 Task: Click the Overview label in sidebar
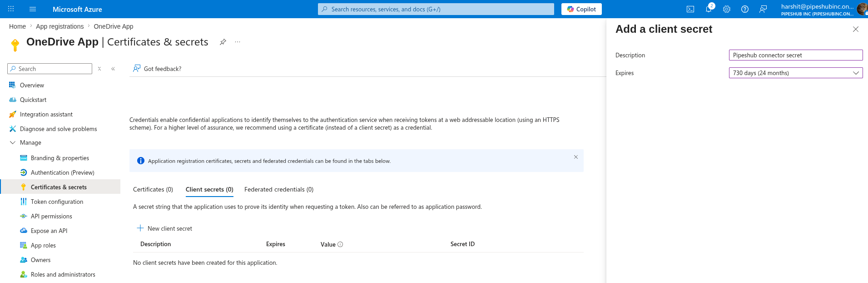coord(32,85)
